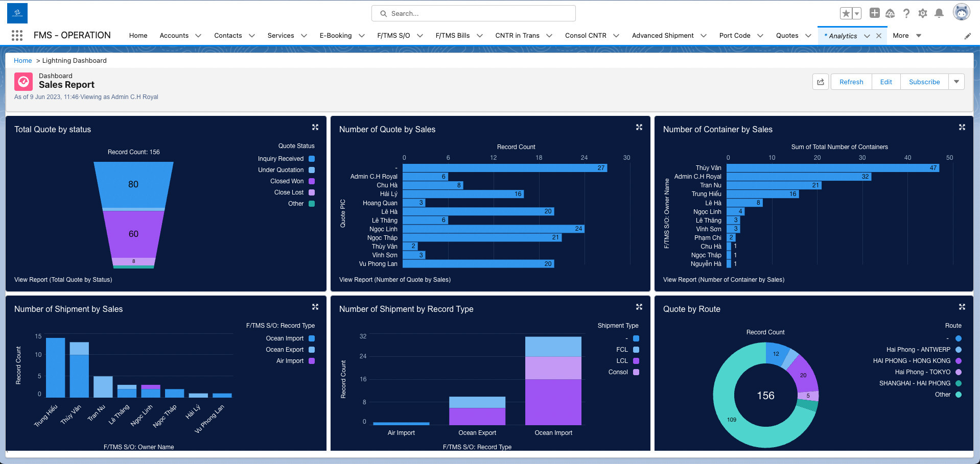This screenshot has height=464, width=980.
Task: Click the pencil edit navigation icon
Action: [967, 36]
